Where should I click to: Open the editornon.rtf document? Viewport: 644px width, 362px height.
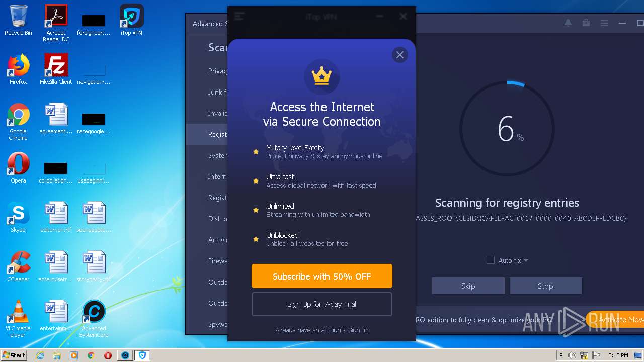56,217
